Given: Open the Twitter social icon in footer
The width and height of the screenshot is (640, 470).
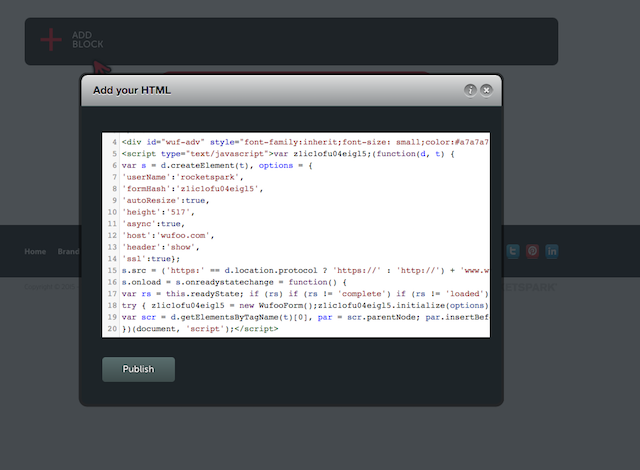Looking at the screenshot, I should click(x=513, y=251).
